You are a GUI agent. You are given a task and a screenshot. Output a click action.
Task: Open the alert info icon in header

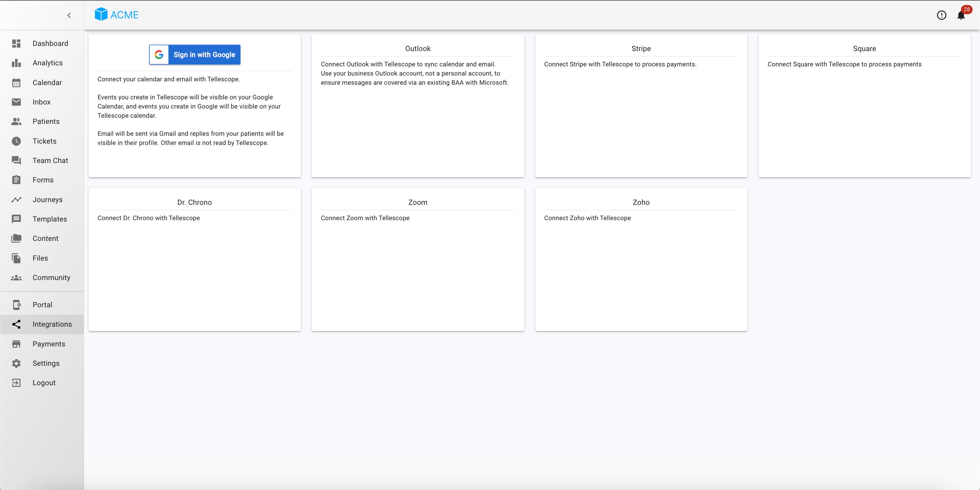click(x=942, y=15)
